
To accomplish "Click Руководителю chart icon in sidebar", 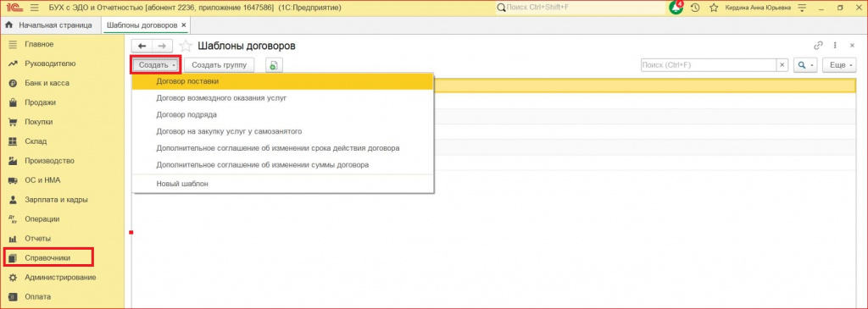I will [x=13, y=63].
